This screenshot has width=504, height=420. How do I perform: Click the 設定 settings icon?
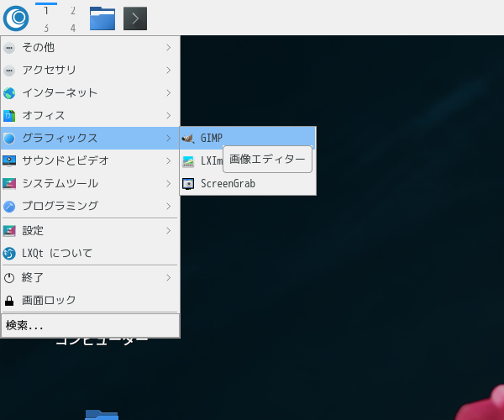(9, 231)
